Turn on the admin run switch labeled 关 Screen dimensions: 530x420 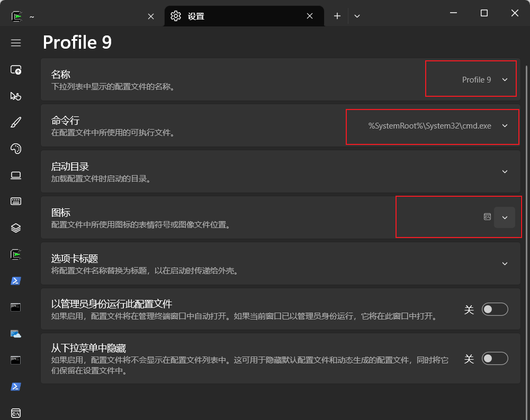pyautogui.click(x=495, y=309)
